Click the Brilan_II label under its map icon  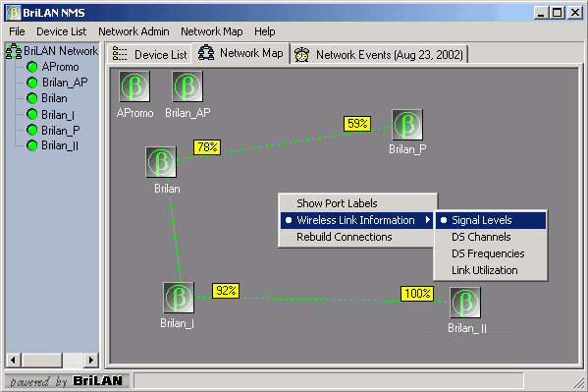click(x=467, y=328)
